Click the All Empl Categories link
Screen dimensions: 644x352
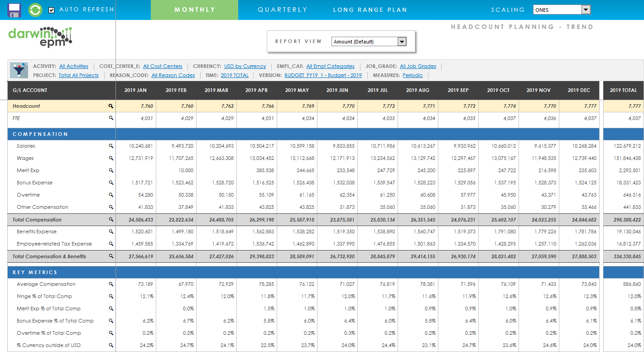331,66
